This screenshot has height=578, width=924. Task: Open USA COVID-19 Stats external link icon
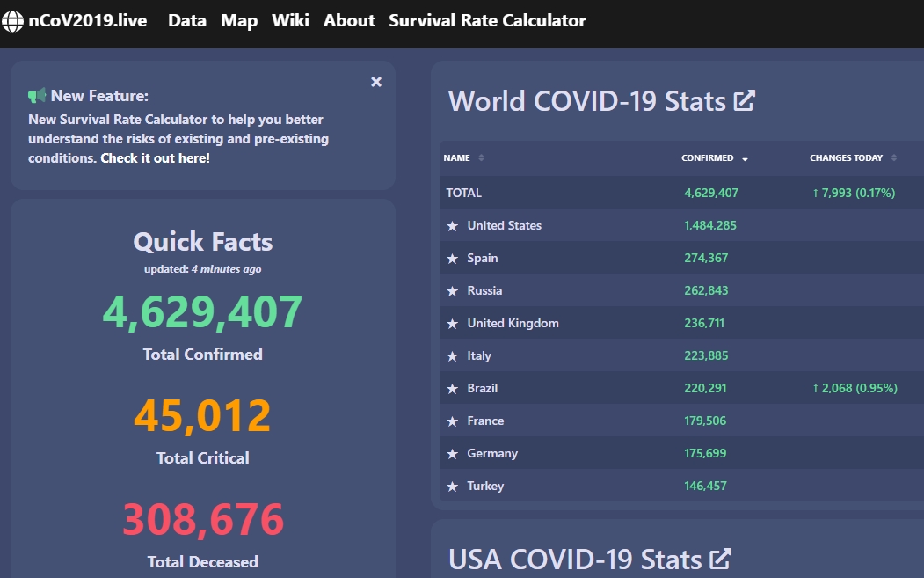[720, 559]
